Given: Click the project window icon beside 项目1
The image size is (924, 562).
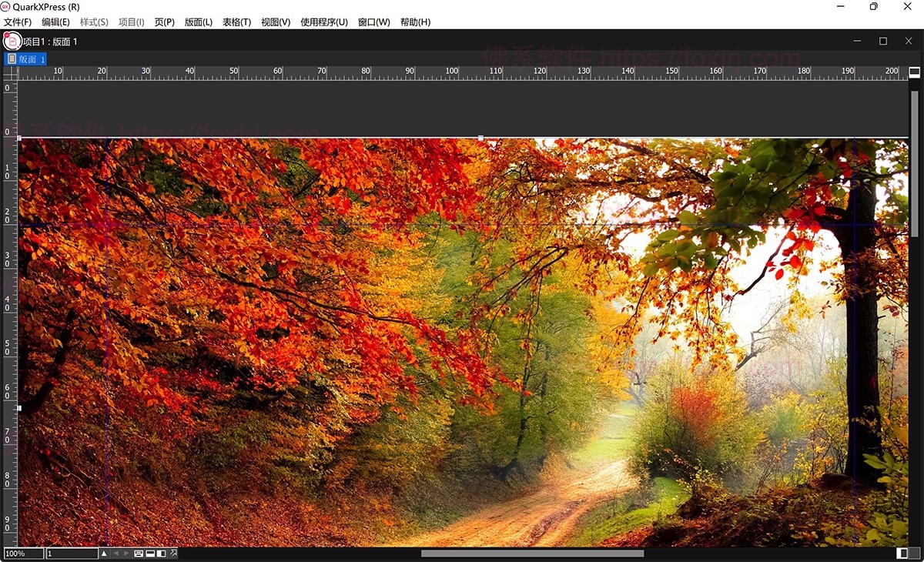Looking at the screenshot, I should (x=12, y=41).
